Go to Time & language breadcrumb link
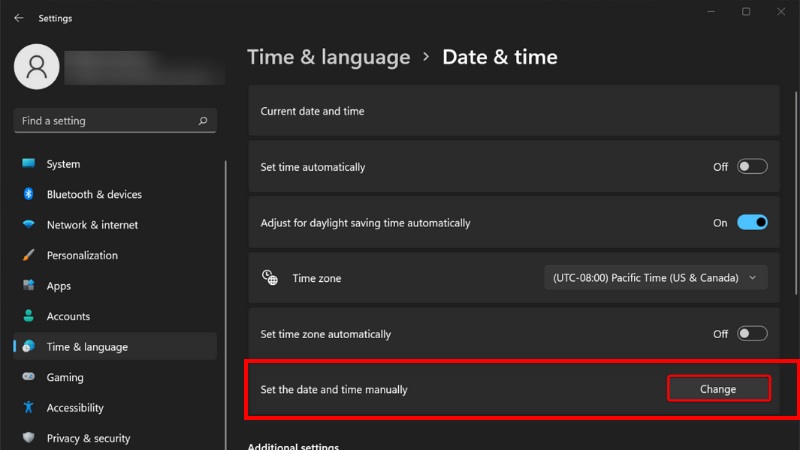Screen dimensions: 800x450 (329, 57)
